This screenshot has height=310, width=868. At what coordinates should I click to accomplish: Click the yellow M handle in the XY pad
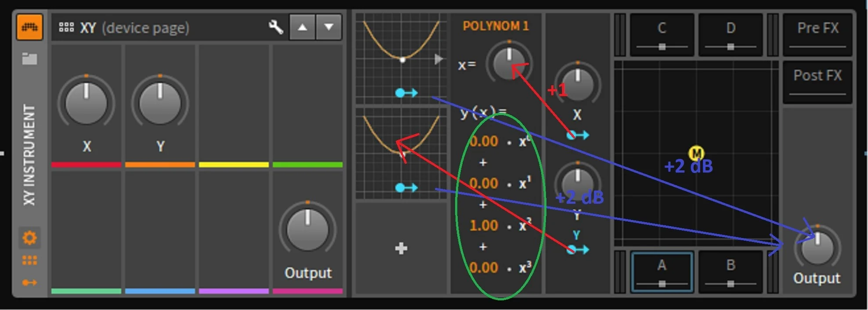click(x=696, y=153)
